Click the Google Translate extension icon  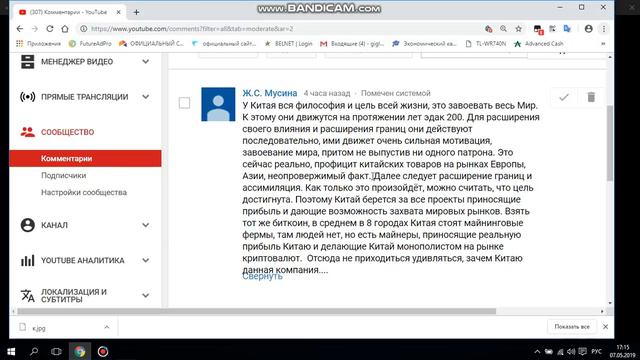pos(567,29)
